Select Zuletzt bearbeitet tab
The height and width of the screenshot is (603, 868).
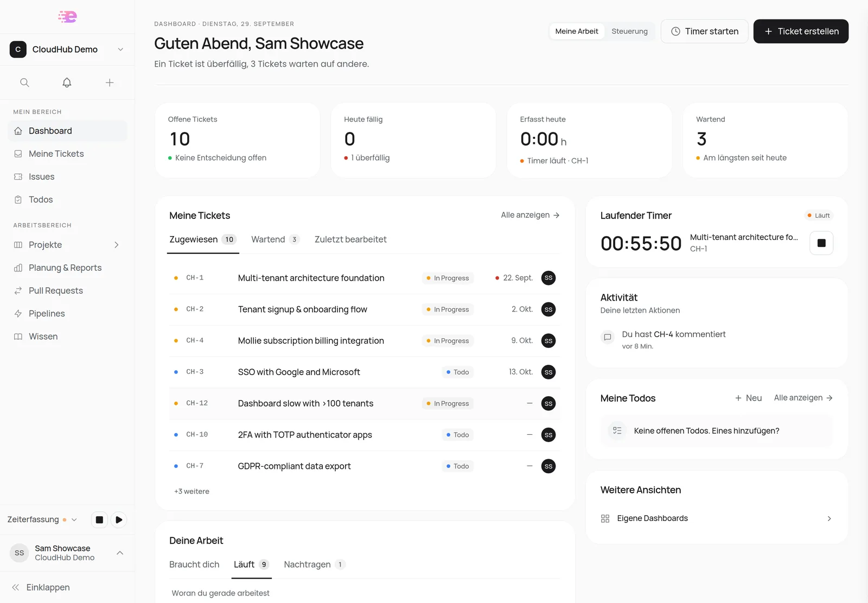point(350,239)
